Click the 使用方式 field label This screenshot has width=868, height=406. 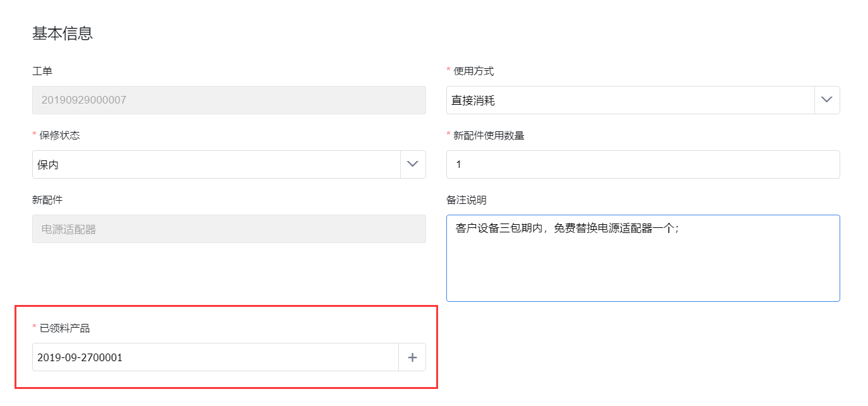coord(473,71)
